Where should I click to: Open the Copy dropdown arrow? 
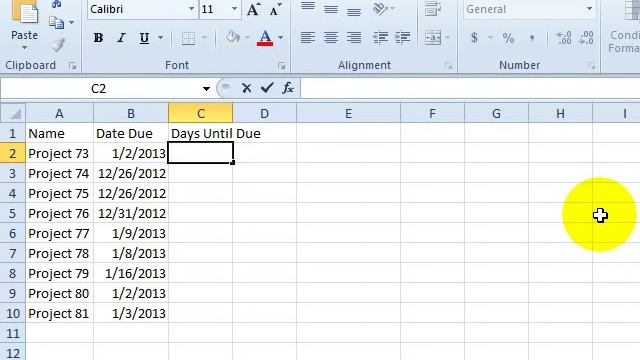coord(71,22)
